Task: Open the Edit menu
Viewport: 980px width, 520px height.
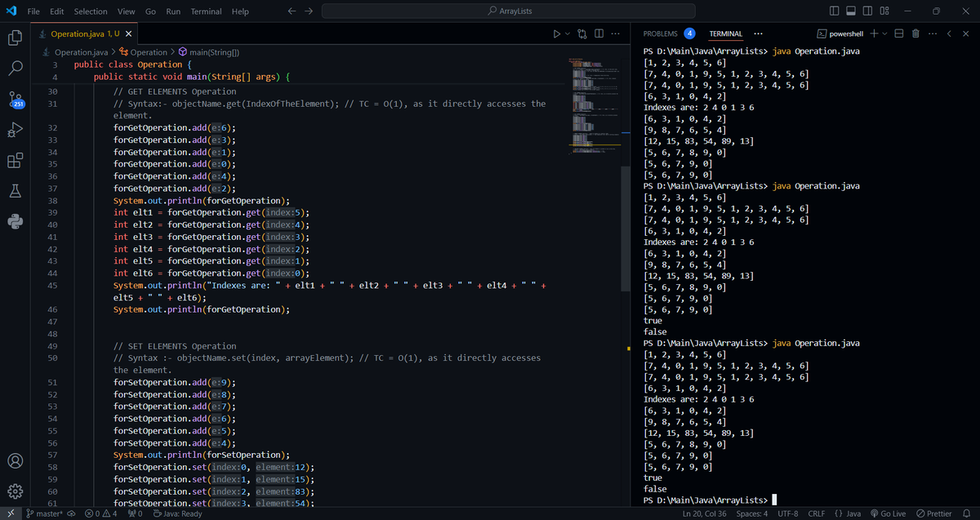Action: (x=57, y=11)
